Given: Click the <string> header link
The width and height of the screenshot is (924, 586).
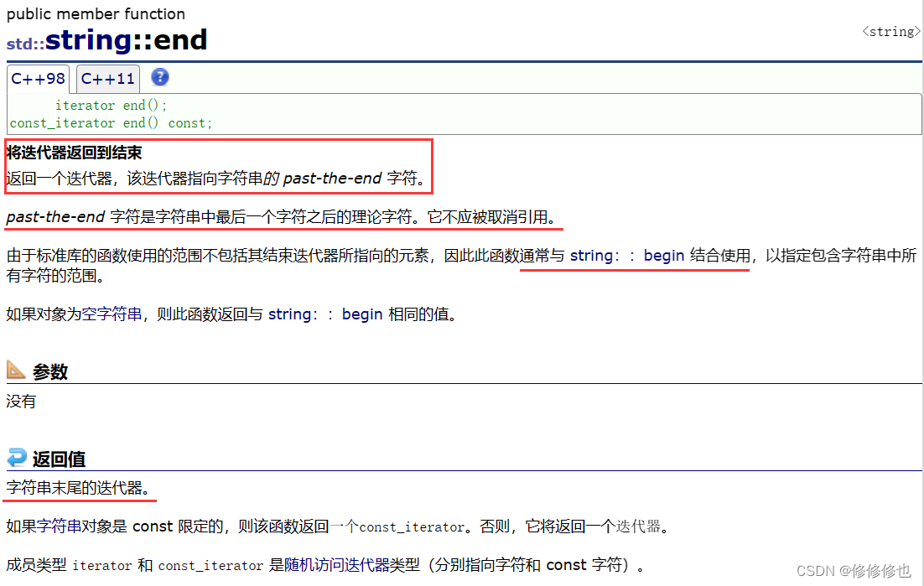Looking at the screenshot, I should 890,31.
